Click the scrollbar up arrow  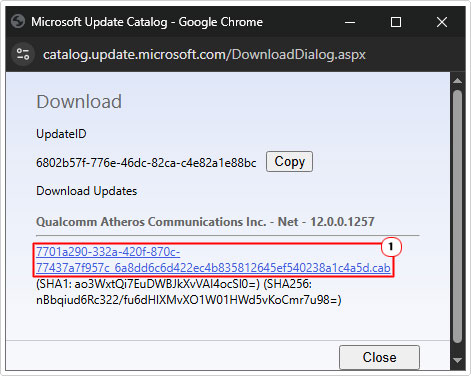pos(458,81)
